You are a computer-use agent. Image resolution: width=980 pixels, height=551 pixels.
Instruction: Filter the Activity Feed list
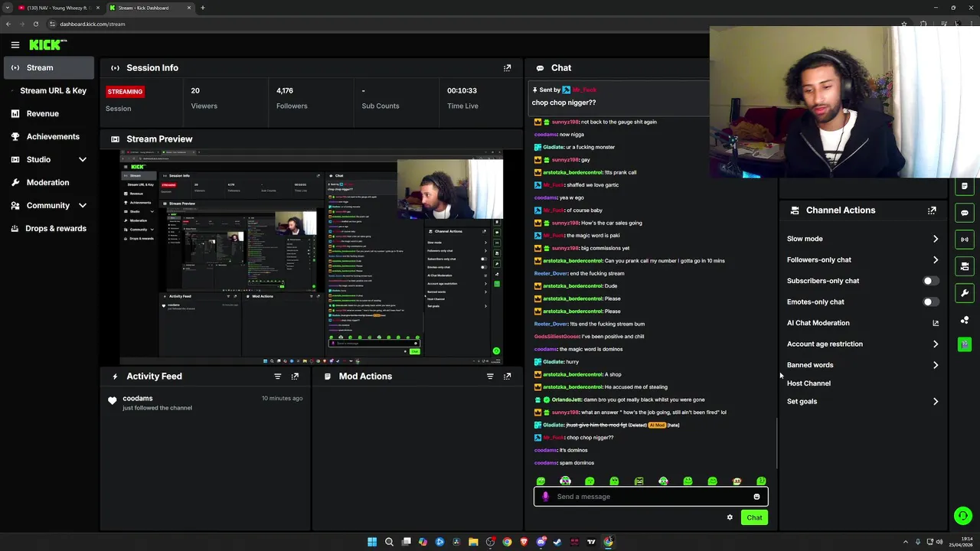[x=278, y=377]
